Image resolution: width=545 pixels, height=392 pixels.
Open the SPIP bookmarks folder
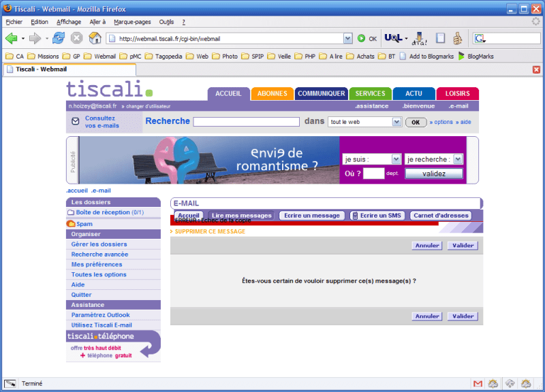point(253,56)
